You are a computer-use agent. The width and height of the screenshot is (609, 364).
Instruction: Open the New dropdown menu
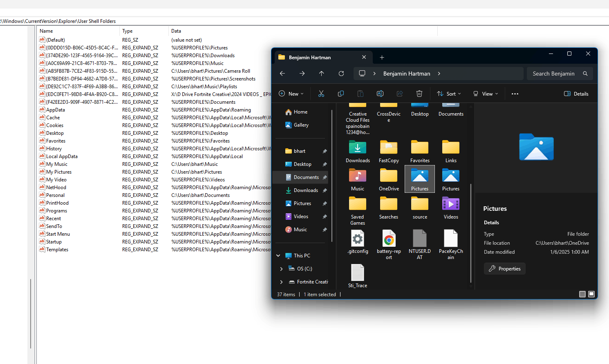tap(291, 94)
